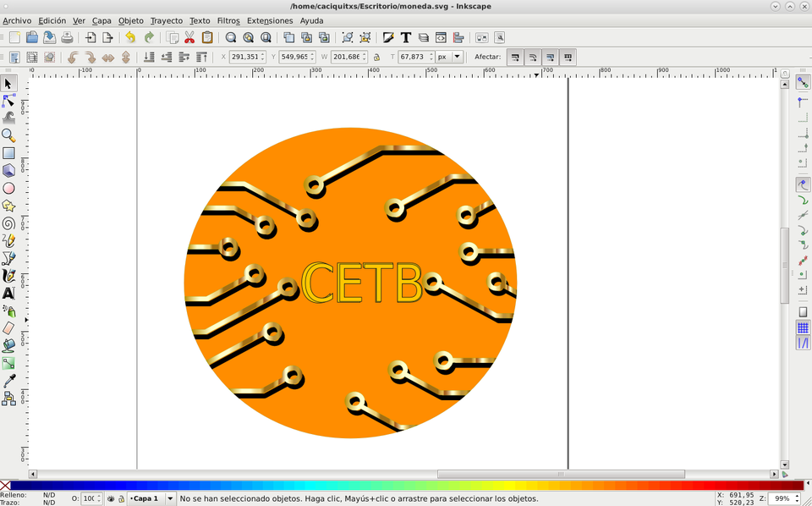Open Align and Distribute icon
The image size is (812, 506).
(x=458, y=37)
